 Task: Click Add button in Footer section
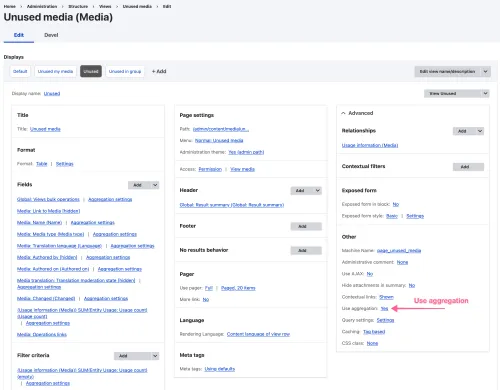[x=306, y=226]
